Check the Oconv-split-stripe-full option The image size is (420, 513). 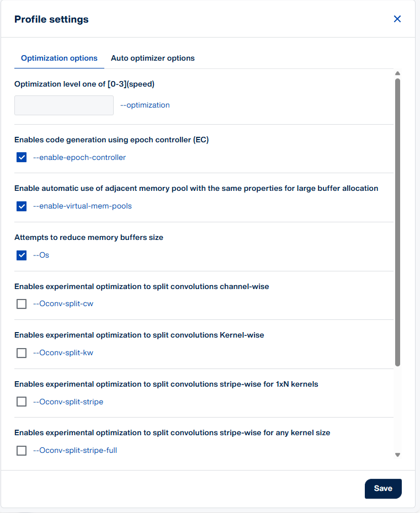pyautogui.click(x=22, y=451)
